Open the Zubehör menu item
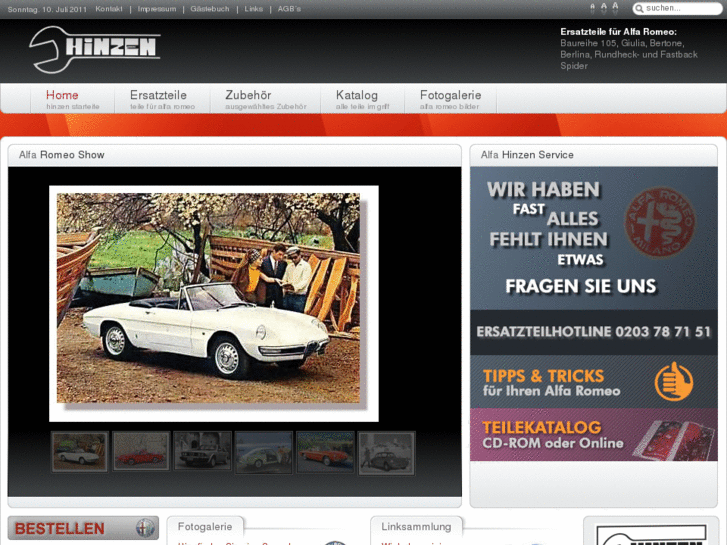Screen dimensions: 727x545 click(266, 99)
